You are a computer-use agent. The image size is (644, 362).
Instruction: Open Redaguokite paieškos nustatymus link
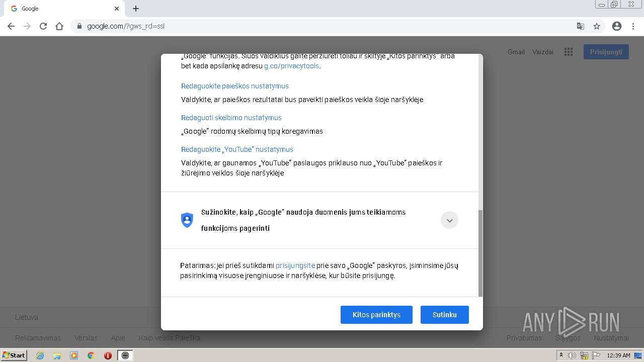235,86
